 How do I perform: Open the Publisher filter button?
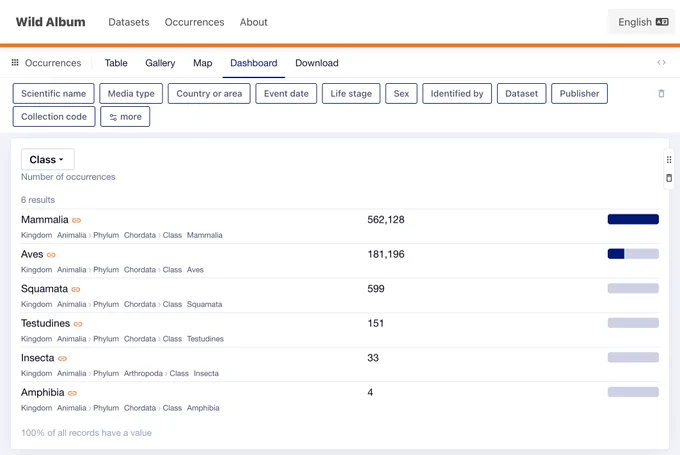tap(579, 94)
